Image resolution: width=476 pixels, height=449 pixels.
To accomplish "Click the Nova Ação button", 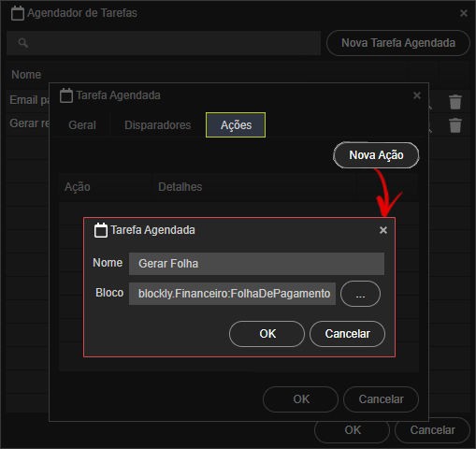I will coord(376,155).
